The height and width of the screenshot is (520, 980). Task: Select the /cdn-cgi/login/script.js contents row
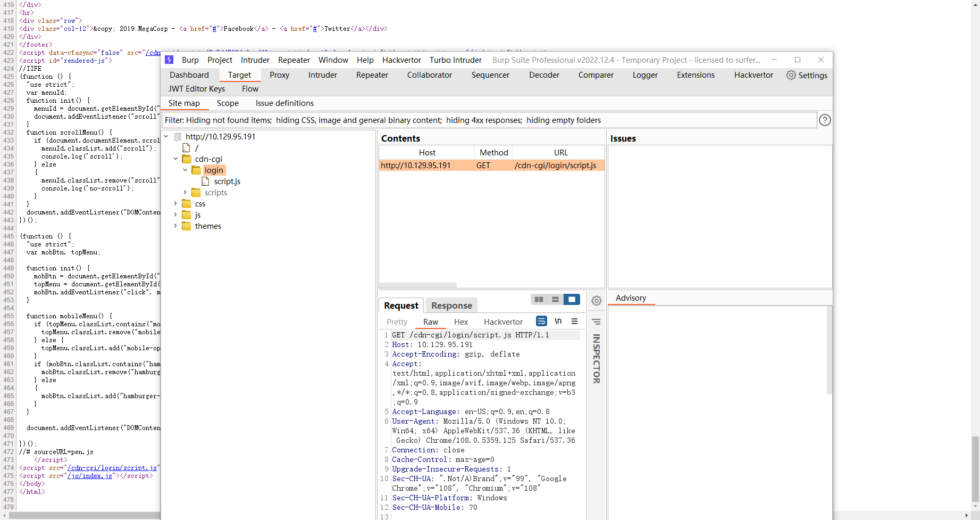click(x=492, y=166)
